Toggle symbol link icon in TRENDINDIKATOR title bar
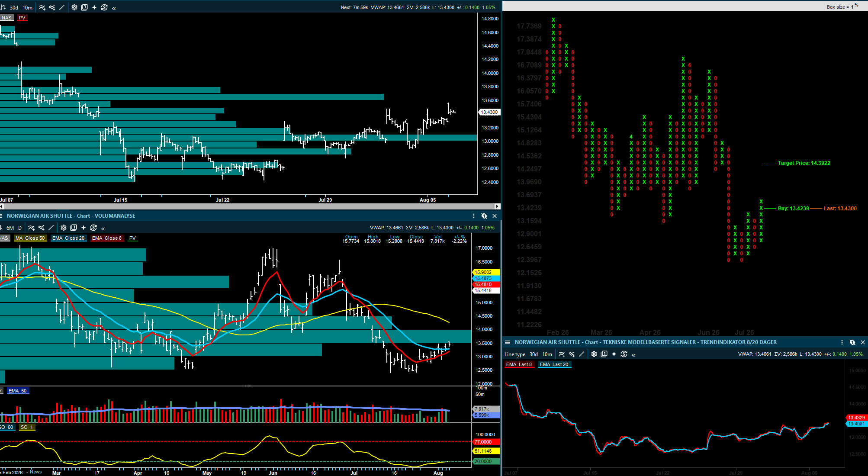 [x=852, y=342]
